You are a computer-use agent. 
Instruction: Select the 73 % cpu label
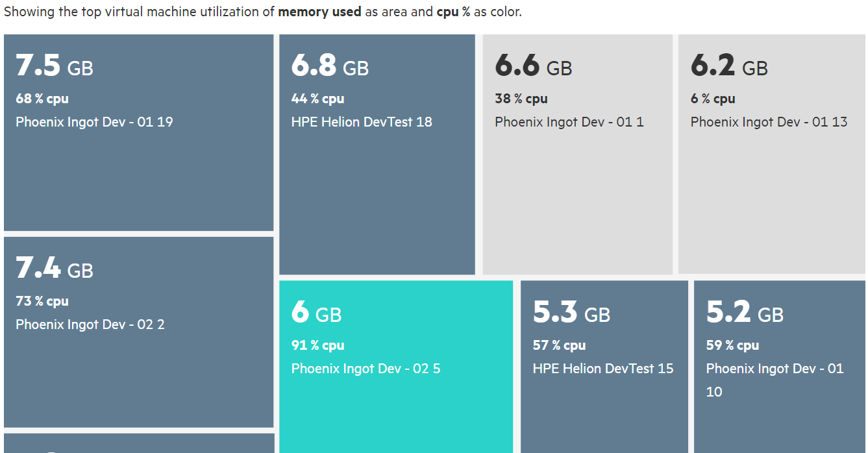(x=42, y=301)
